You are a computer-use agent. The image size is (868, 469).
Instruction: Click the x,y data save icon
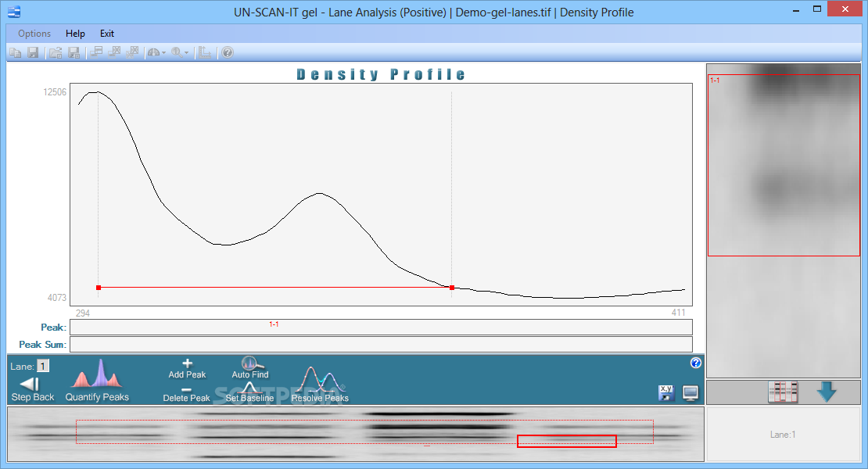666,392
